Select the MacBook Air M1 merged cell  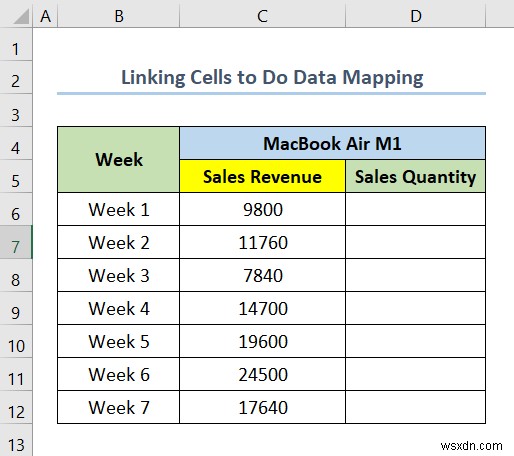(332, 143)
